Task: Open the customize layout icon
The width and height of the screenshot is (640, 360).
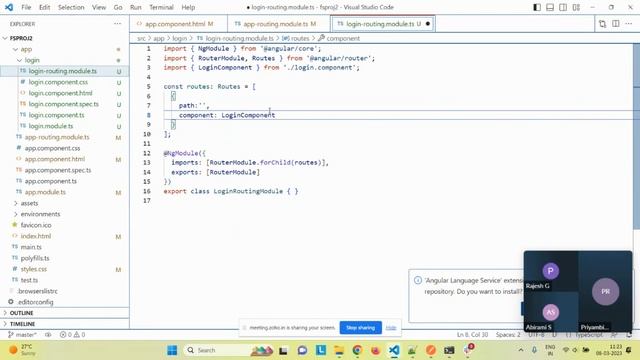Action: click(x=576, y=7)
